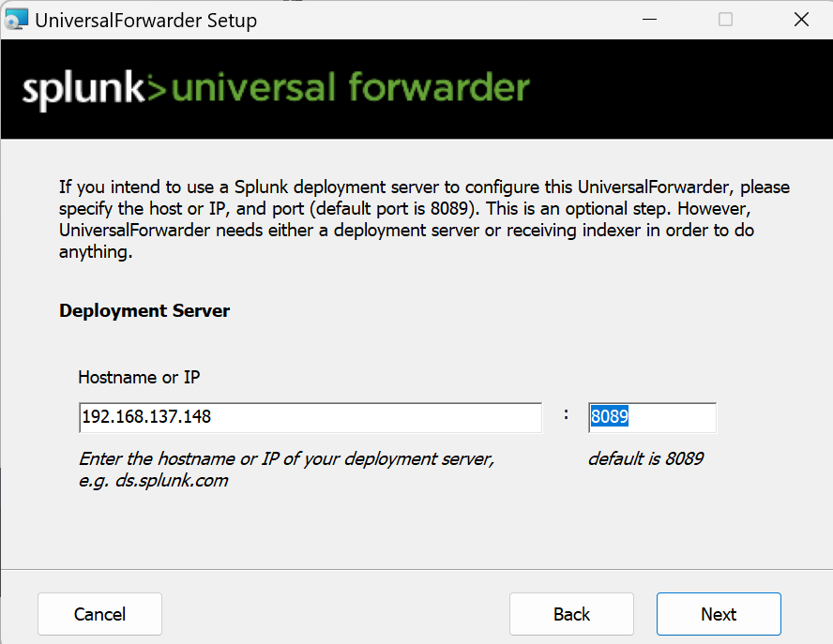Click the port field containing 8089
This screenshot has width=833, height=644.
[x=652, y=417]
